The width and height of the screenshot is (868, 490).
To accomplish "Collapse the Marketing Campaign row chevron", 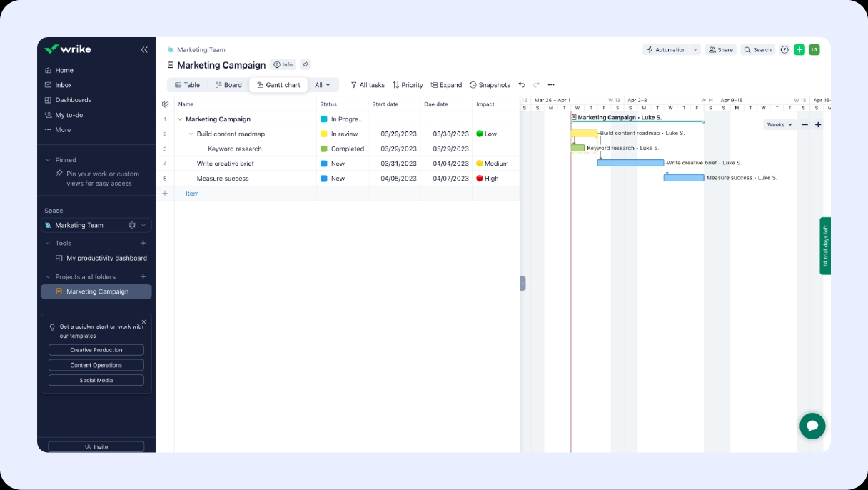I will pyautogui.click(x=180, y=119).
